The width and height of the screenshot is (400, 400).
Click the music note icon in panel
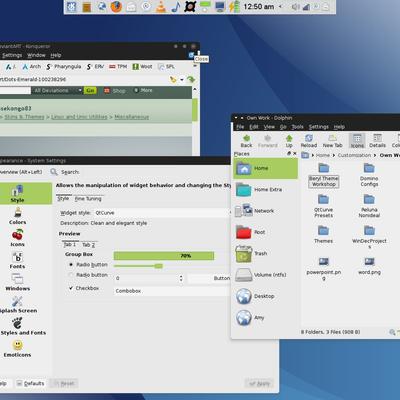175,7
